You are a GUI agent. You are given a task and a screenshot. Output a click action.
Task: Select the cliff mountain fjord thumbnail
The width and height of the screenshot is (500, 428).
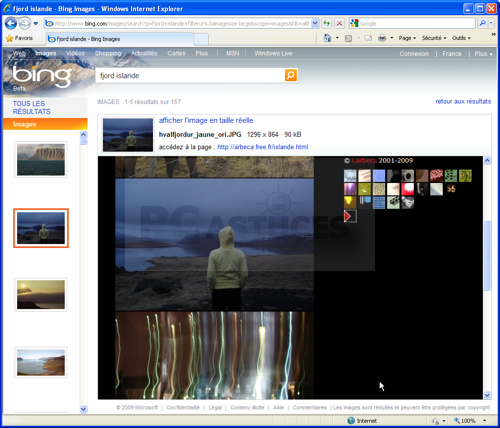(41, 159)
